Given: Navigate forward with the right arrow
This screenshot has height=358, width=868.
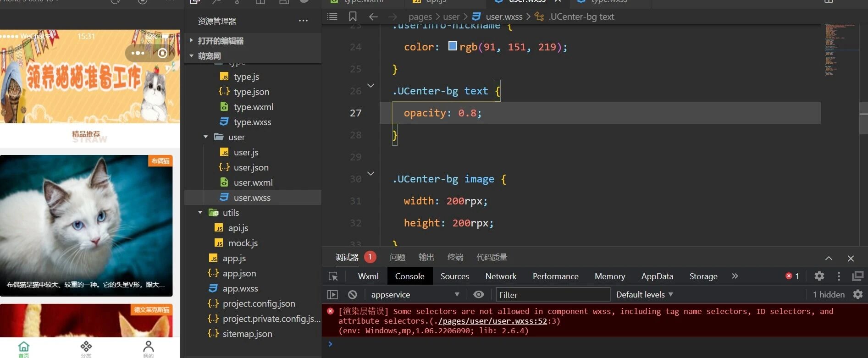Looking at the screenshot, I should [393, 17].
